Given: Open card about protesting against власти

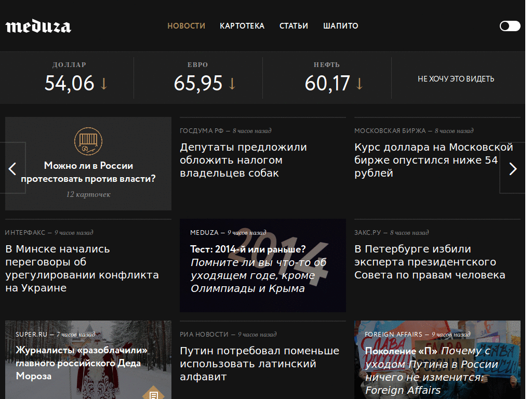Looking at the screenshot, I should (88, 172).
